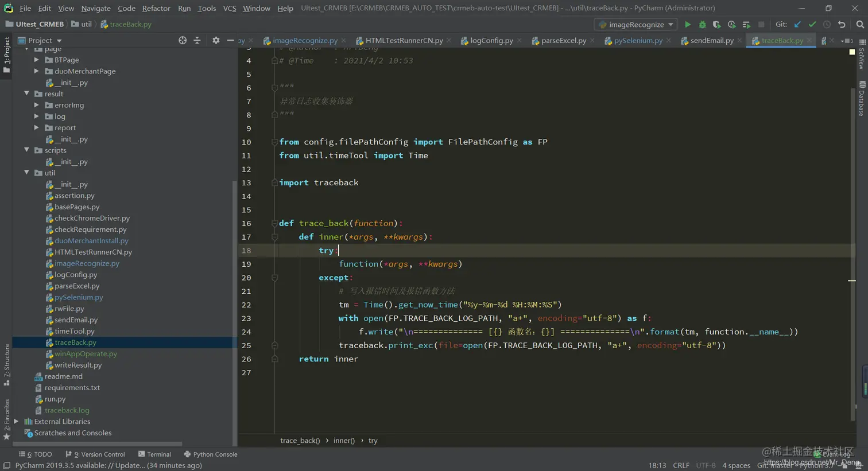Image resolution: width=868 pixels, height=471 pixels.
Task: Open the Terminal tool window
Action: pyautogui.click(x=154, y=454)
